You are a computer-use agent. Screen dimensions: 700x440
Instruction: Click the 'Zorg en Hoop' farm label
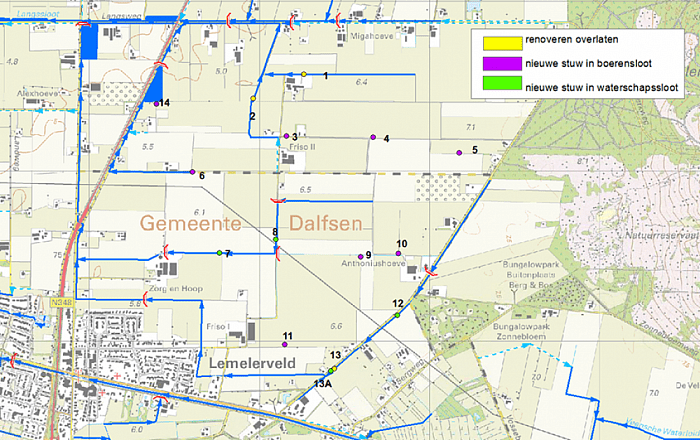click(x=175, y=289)
